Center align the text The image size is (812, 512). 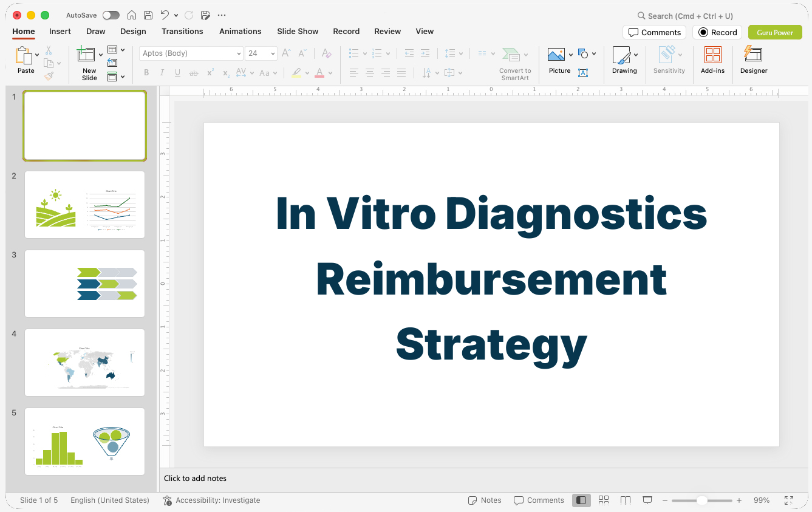[370, 73]
